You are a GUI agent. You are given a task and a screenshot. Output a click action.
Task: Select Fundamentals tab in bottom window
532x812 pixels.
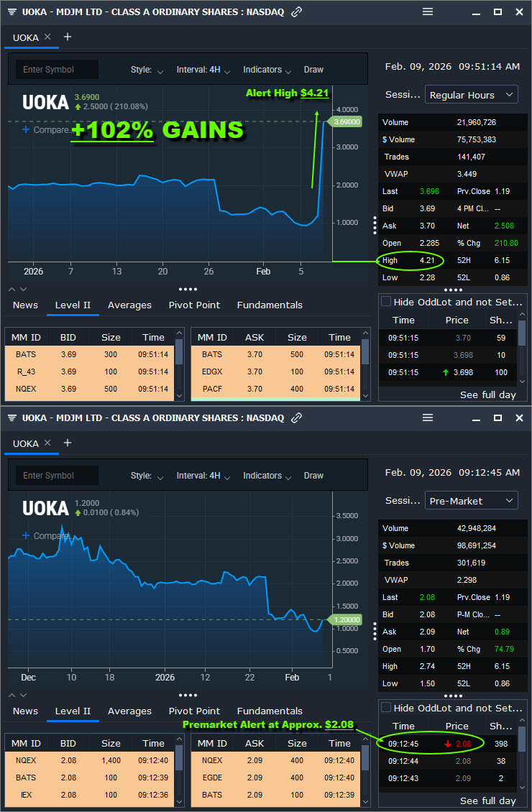[270, 711]
